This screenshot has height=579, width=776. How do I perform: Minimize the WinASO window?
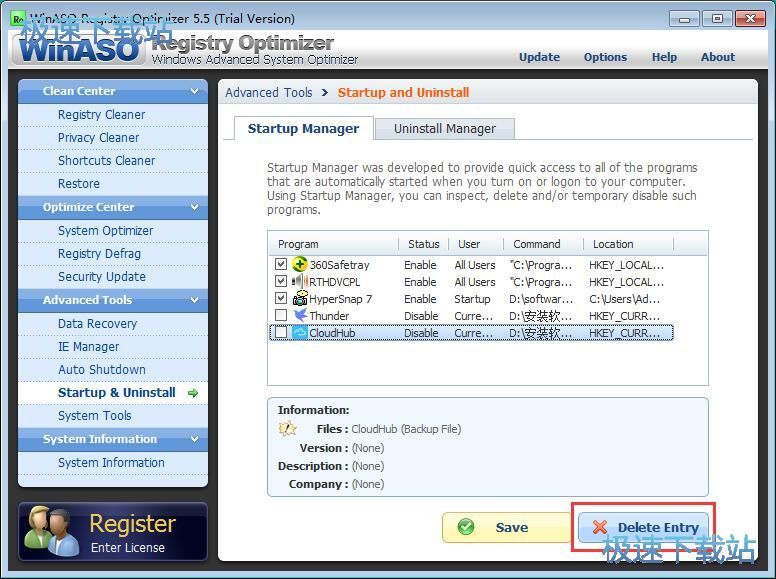click(x=684, y=19)
